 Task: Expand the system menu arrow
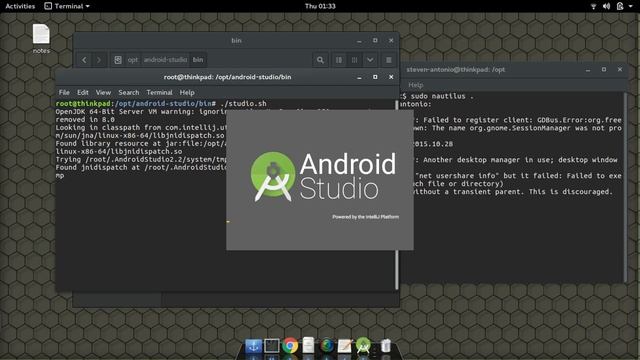pyautogui.click(x=631, y=7)
